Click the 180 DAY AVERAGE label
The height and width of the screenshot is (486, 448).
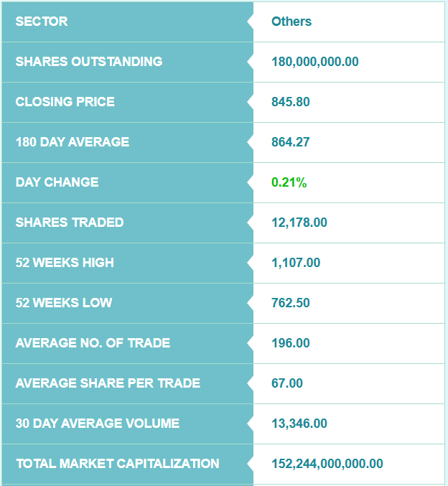point(73,142)
